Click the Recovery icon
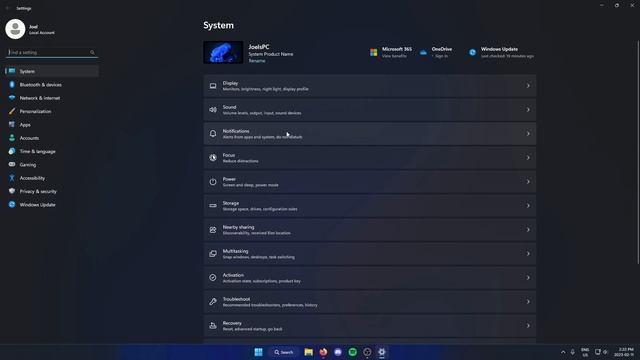Viewport: 640px width, 360px height. (x=213, y=326)
